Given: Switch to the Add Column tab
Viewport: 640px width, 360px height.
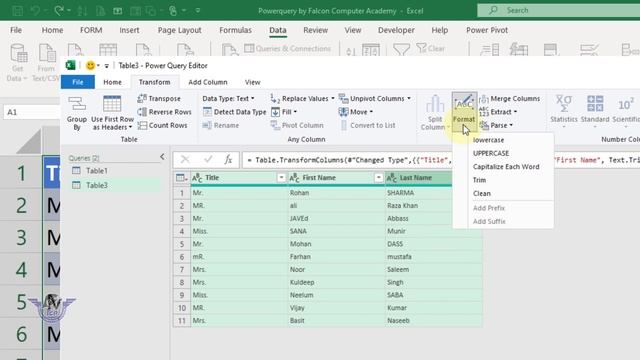Looking at the screenshot, I should pyautogui.click(x=208, y=82).
